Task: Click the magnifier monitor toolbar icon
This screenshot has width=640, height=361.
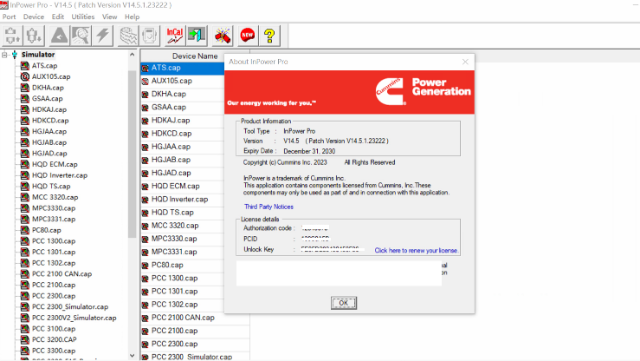Action: [x=81, y=36]
